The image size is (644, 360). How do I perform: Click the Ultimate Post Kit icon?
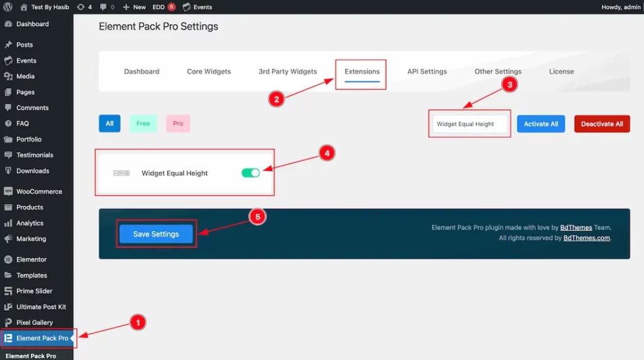[x=8, y=307]
